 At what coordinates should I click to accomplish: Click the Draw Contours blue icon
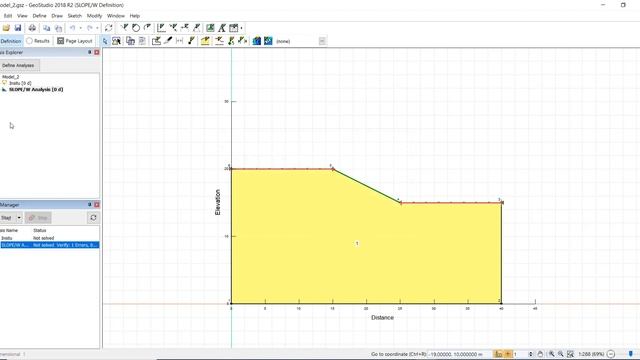pyautogui.click(x=268, y=41)
